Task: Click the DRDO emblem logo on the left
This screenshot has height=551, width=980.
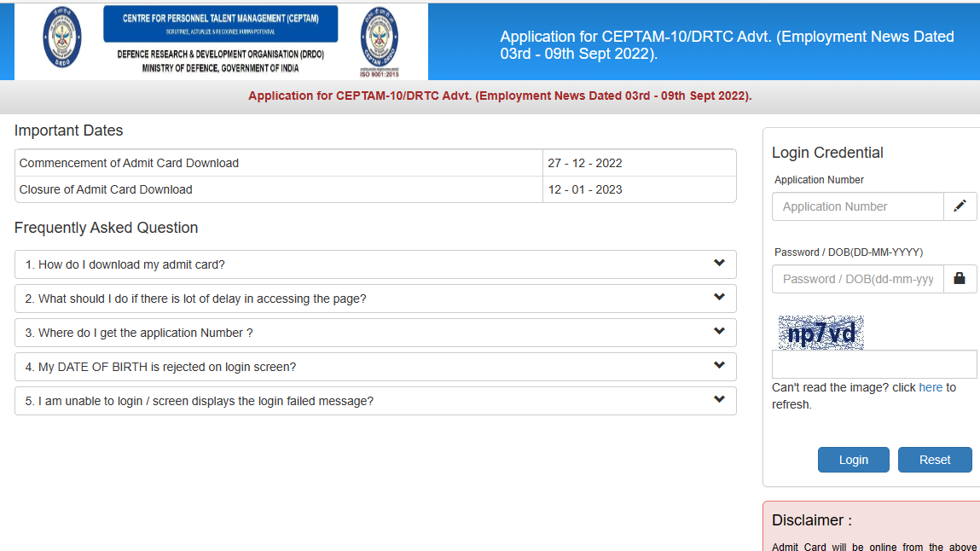Action: click(61, 40)
